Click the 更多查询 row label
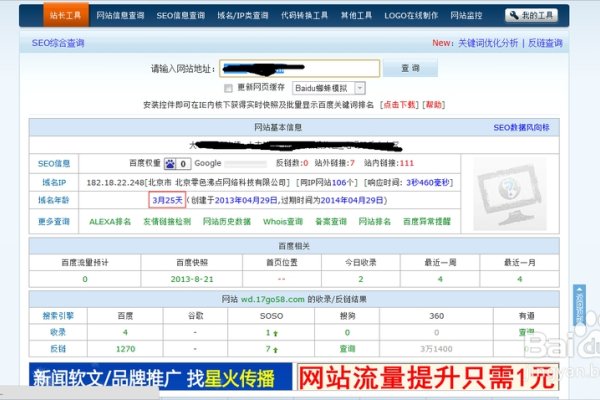600x400 pixels. coord(54,222)
